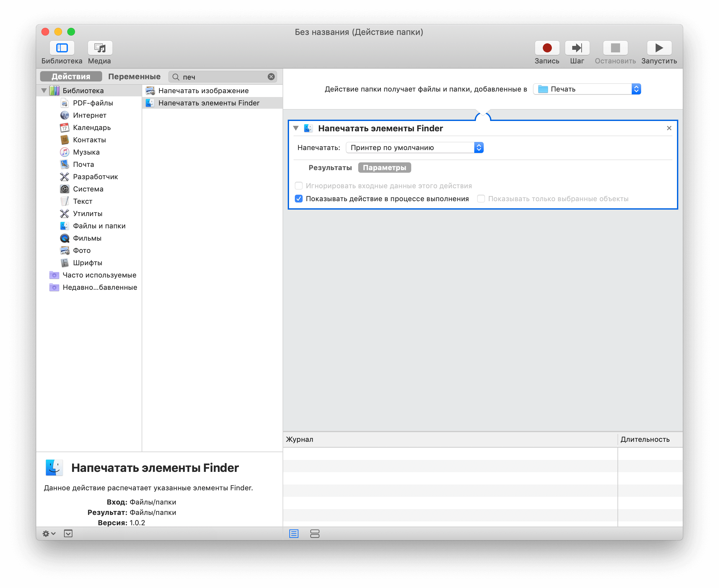
Task: Show the log view
Action: point(294,534)
